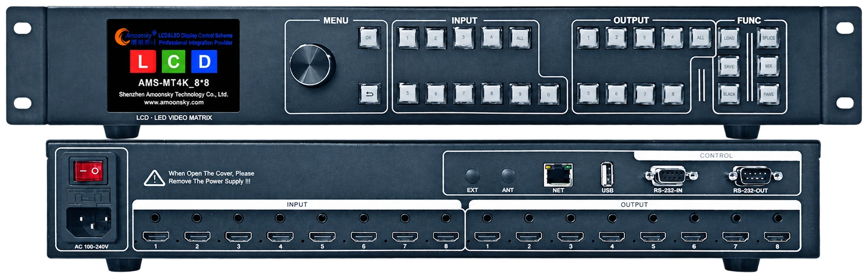Click the www.amoonsky.com text on display
This screenshot has height=278, width=868.
[174, 102]
